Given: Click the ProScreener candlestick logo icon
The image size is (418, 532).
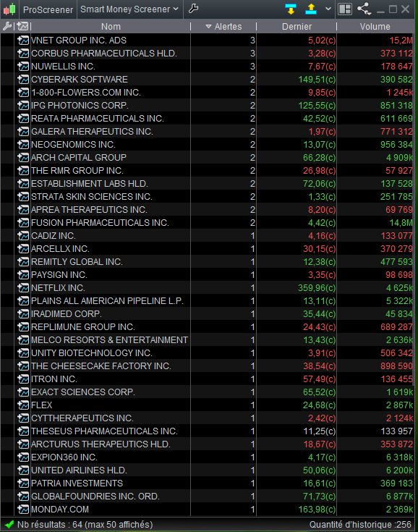Looking at the screenshot, I should point(9,9).
